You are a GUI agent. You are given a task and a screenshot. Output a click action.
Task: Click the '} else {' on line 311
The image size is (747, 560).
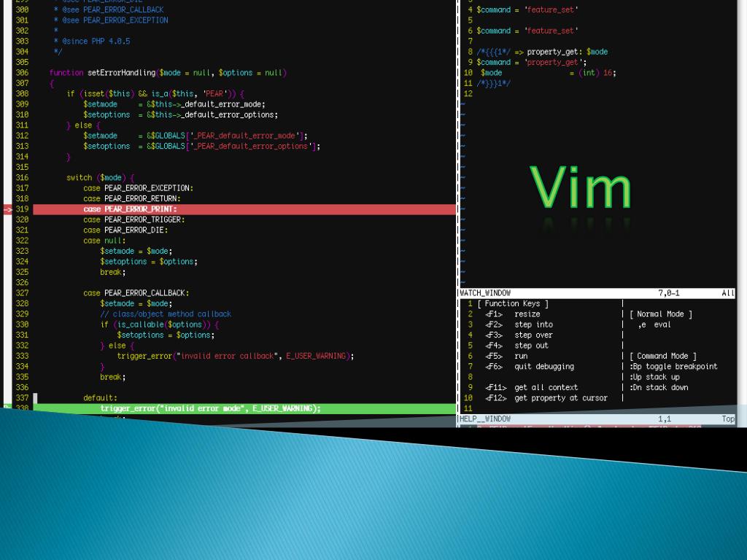coord(83,125)
